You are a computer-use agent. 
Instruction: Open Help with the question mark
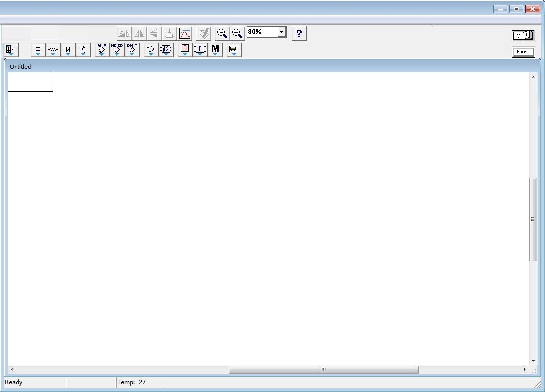coord(299,33)
